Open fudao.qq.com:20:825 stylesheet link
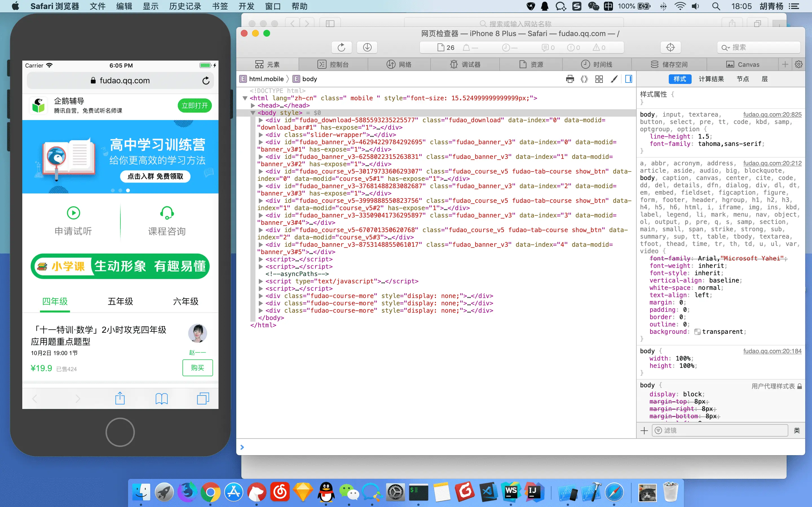 [772, 114]
